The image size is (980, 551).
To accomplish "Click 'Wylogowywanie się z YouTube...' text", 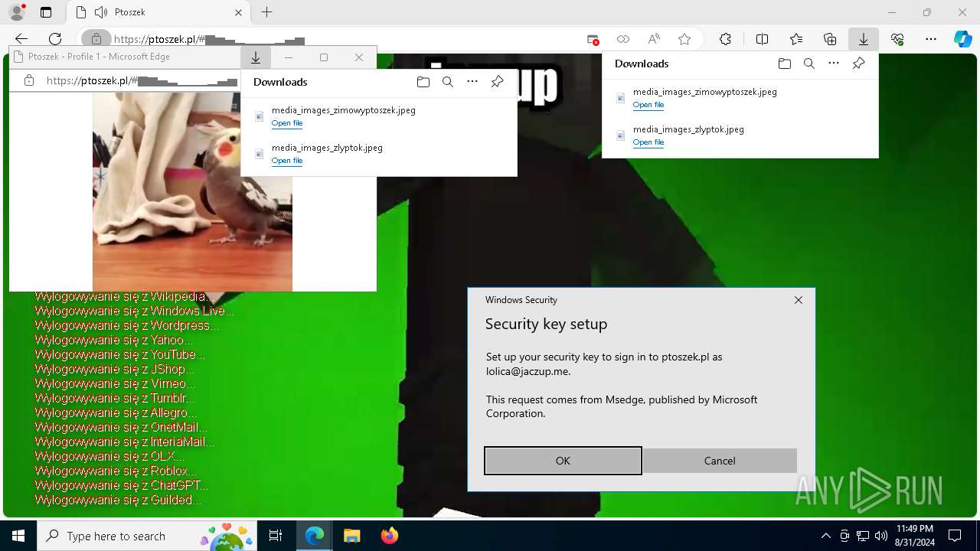I will click(x=120, y=355).
